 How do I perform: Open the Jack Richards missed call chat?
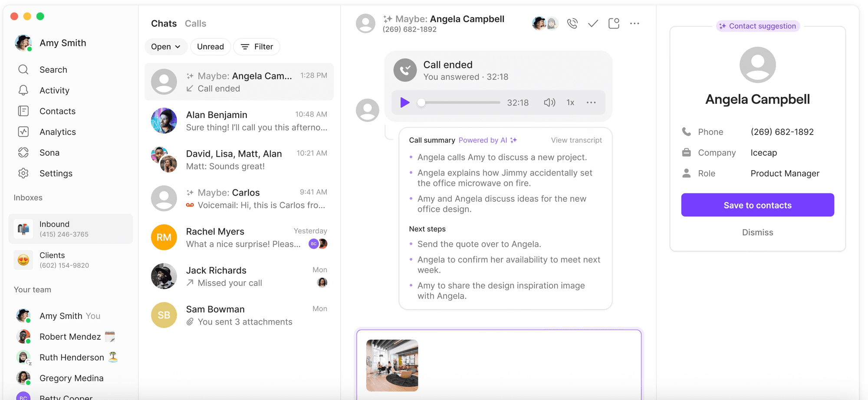pos(239,276)
